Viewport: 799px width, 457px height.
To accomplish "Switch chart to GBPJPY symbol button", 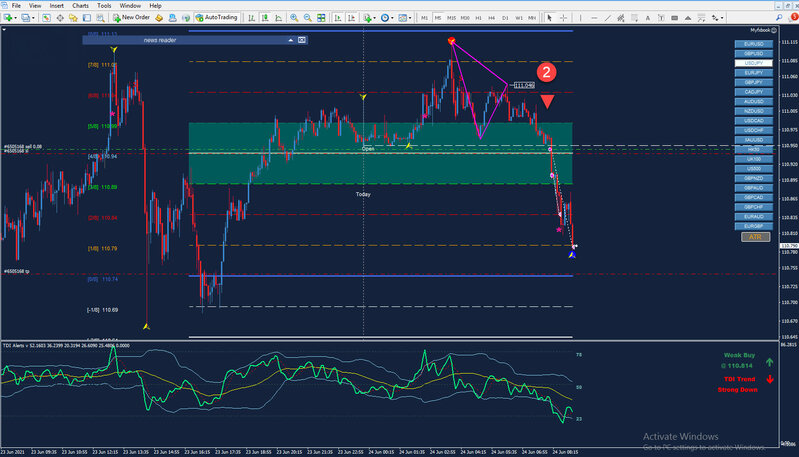I will [x=754, y=82].
